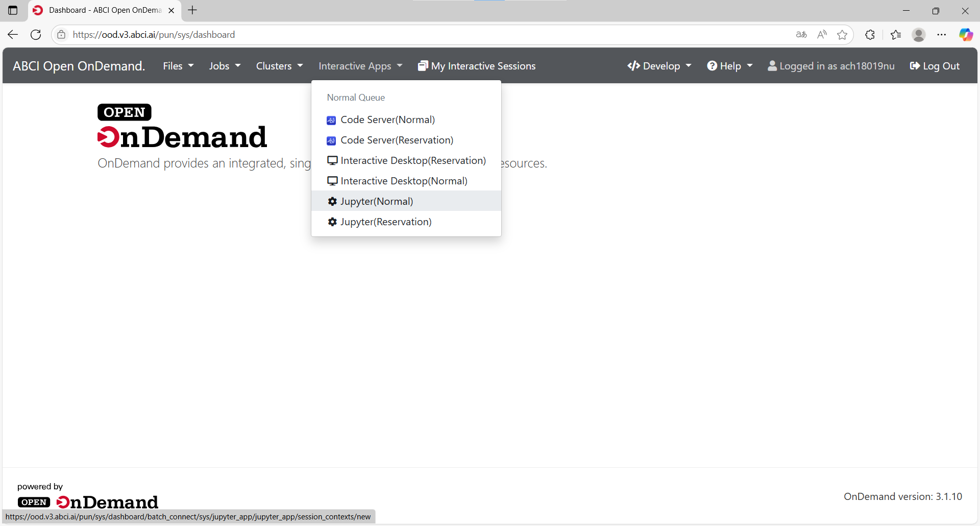The image size is (980, 526).
Task: Expand the Jobs dropdown menu
Action: 225,66
